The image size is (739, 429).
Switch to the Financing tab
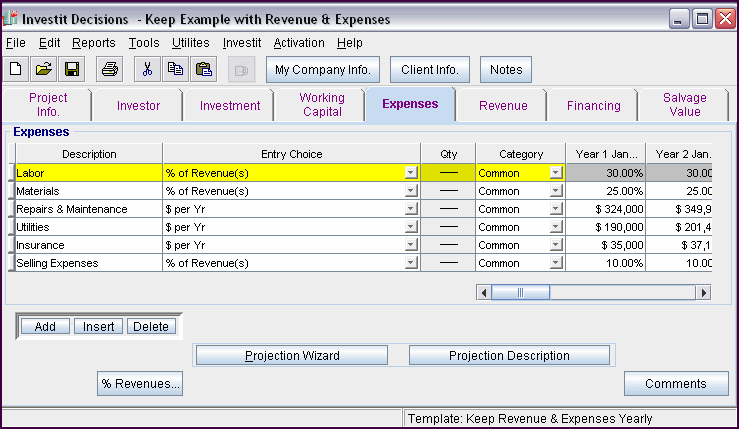[x=593, y=106]
